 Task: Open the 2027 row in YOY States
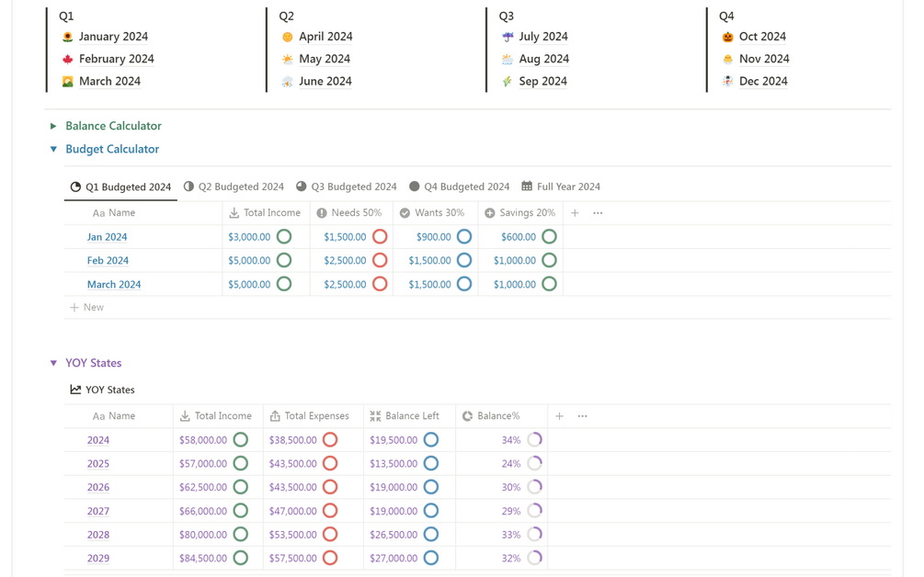pyautogui.click(x=98, y=512)
